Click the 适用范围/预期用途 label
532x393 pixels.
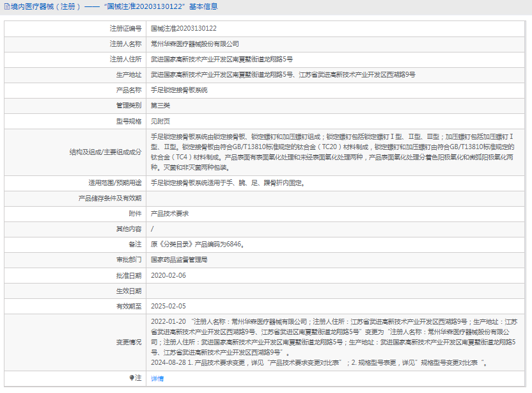[x=115, y=183]
